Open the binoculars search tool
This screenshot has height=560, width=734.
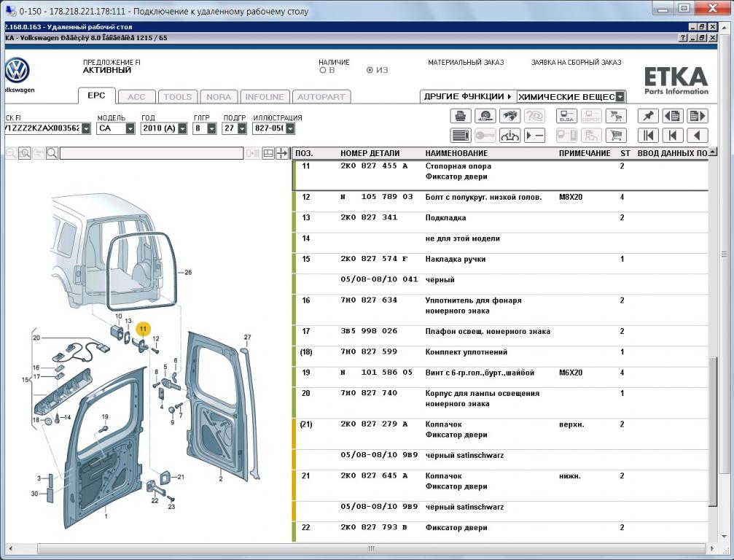click(x=509, y=116)
